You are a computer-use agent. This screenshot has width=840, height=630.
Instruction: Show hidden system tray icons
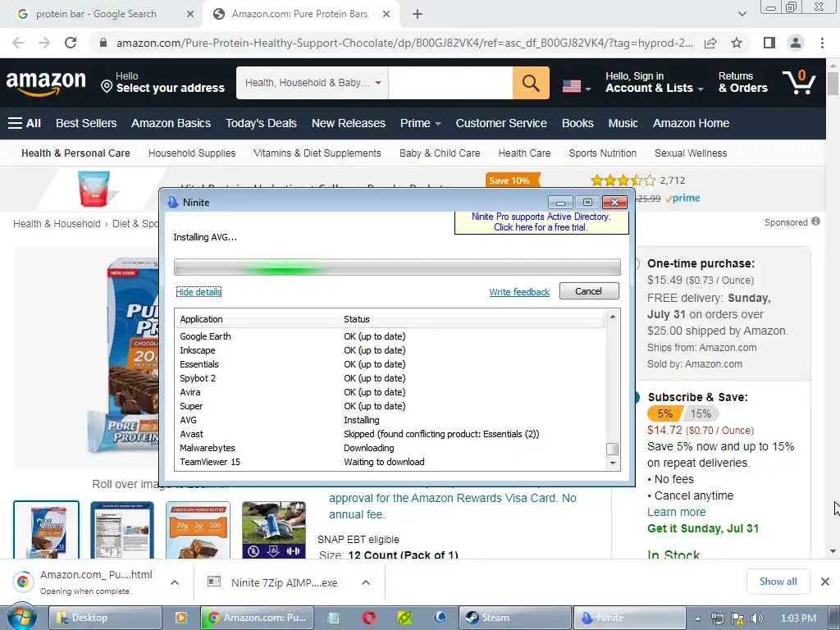(697, 619)
